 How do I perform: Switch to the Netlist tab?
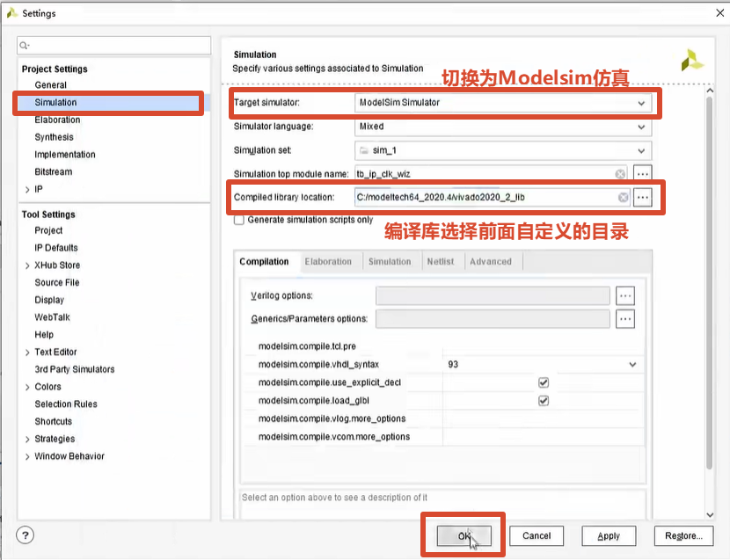441,262
